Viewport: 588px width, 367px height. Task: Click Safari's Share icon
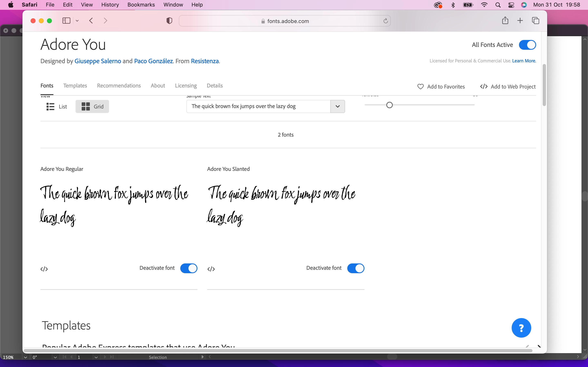tap(505, 21)
